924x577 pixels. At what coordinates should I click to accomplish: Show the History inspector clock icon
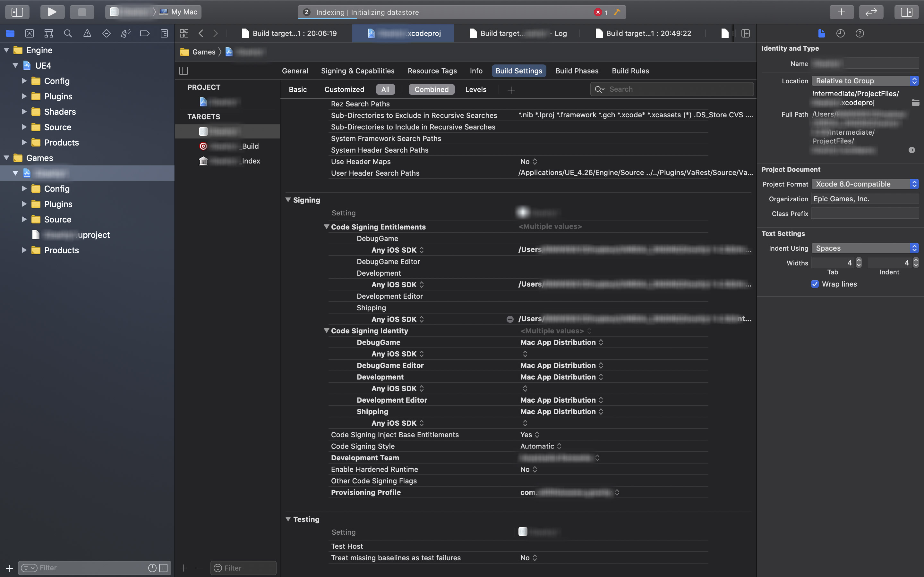[840, 34]
